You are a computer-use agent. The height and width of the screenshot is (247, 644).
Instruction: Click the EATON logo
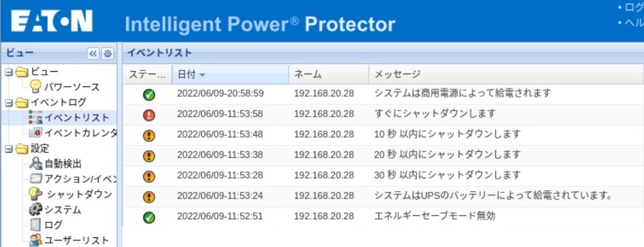tap(52, 21)
